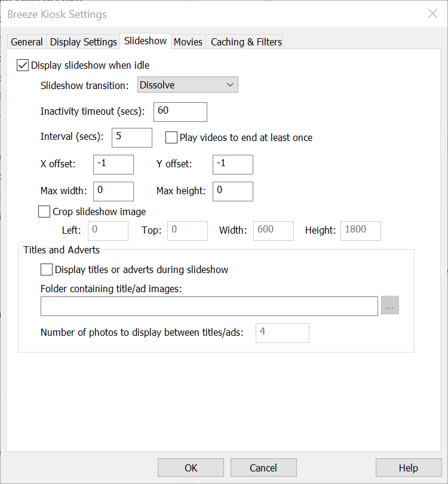Click the Max width field
This screenshot has height=484, width=448.
[x=113, y=191]
